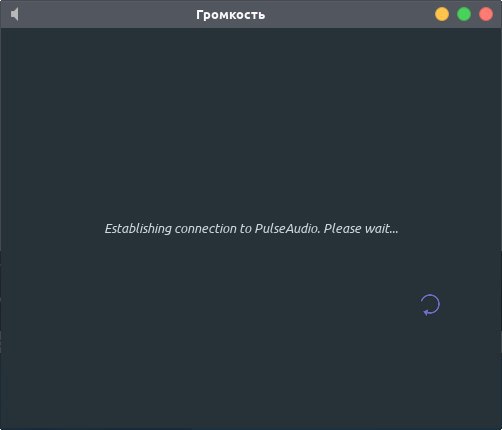Screen dimensions: 502x430
Task: Click the word connection in the message
Action: pyautogui.click(x=206, y=229)
